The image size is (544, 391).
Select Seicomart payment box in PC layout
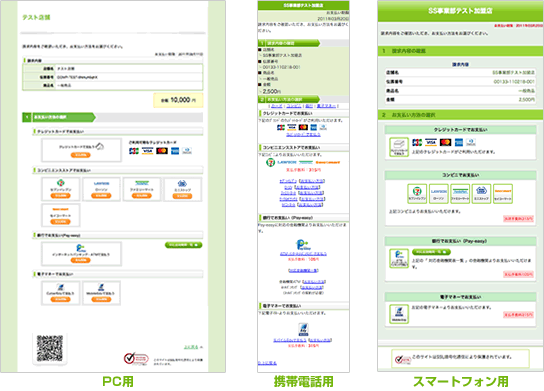click(x=60, y=215)
